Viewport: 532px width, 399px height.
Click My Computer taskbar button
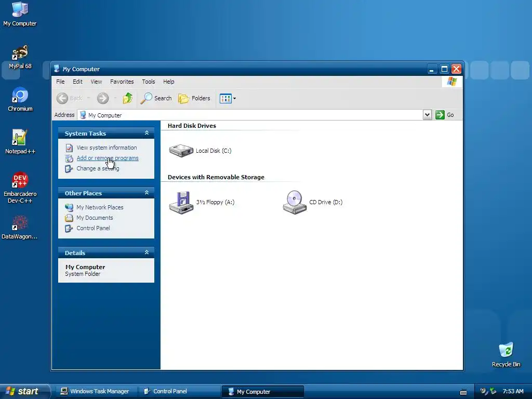click(262, 392)
